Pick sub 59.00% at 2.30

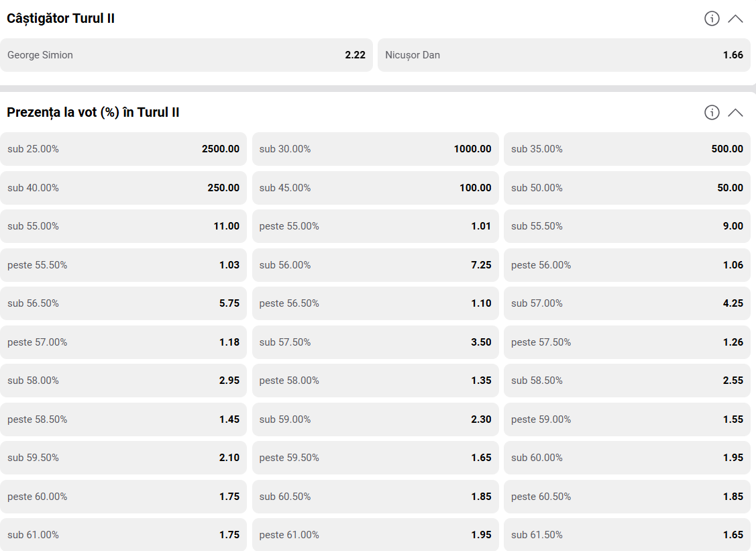pyautogui.click(x=376, y=419)
